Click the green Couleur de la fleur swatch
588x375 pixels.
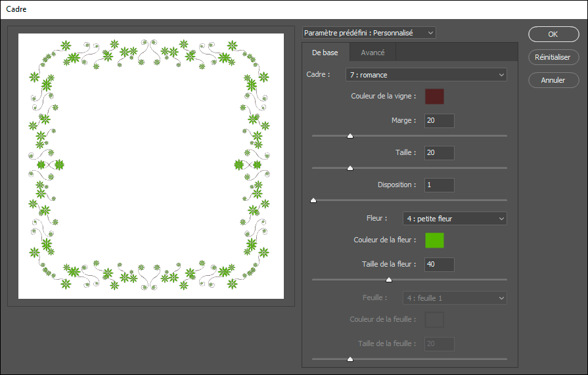(434, 240)
